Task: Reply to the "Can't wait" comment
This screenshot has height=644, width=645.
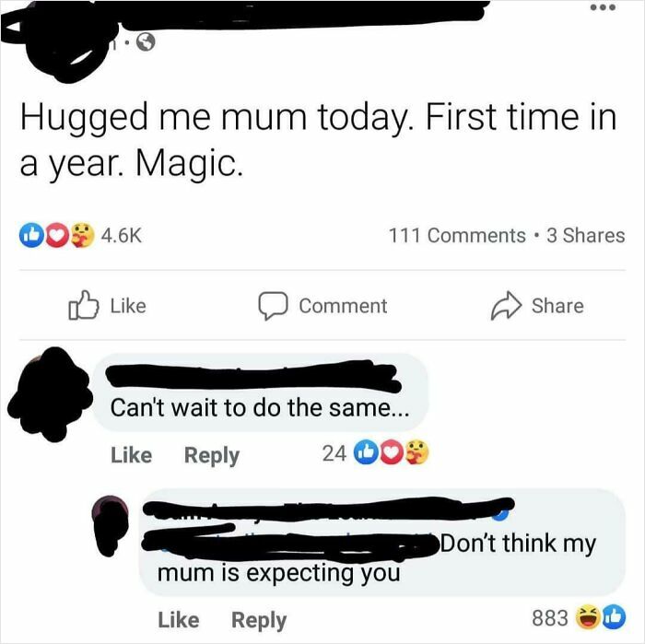Action: 211,455
